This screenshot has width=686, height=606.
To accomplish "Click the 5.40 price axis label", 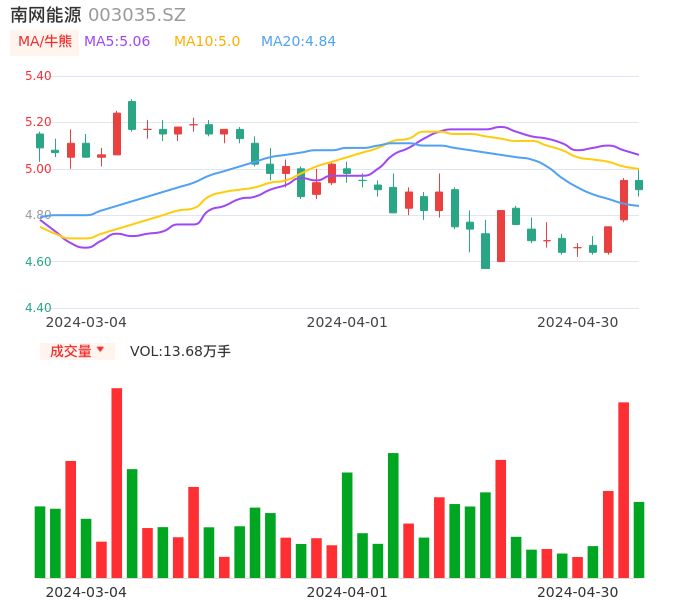I will 37,76.
